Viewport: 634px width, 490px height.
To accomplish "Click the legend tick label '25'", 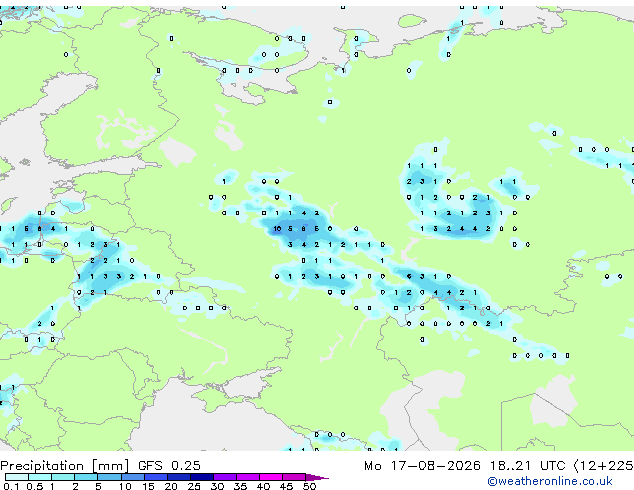I will (x=194, y=486).
